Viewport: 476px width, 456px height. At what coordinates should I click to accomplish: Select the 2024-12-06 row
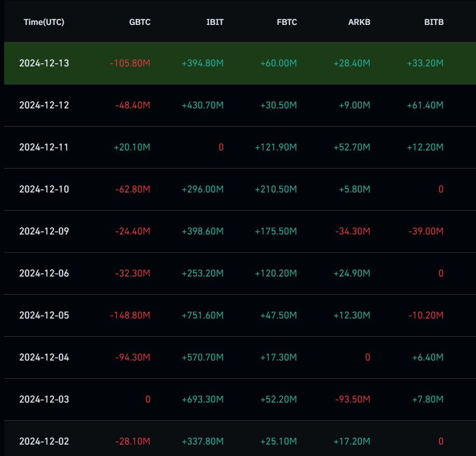coord(238,273)
